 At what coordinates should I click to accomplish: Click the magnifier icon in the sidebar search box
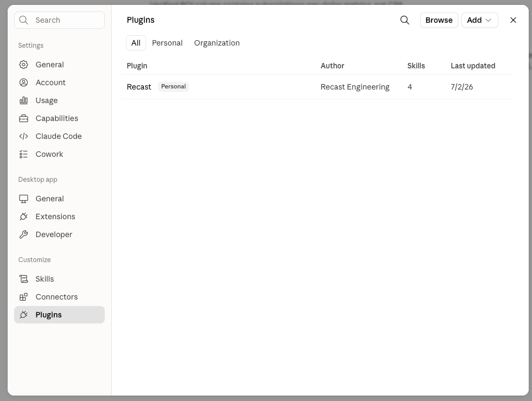(23, 20)
